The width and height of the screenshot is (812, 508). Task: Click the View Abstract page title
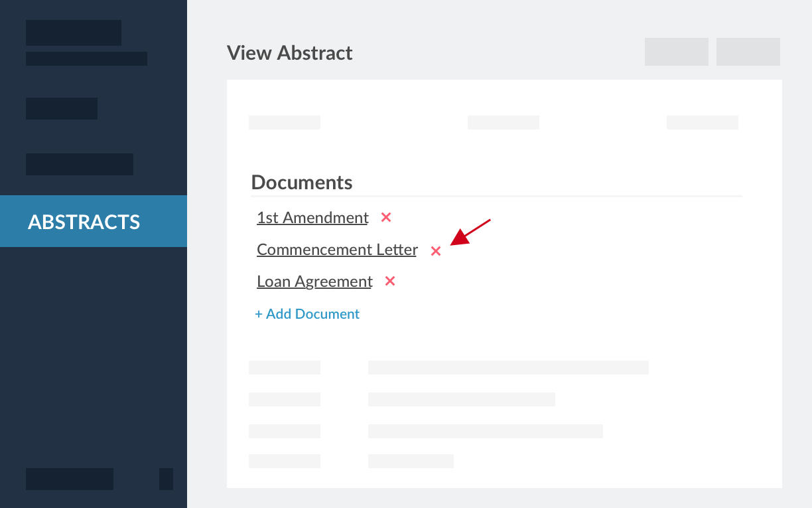(289, 53)
